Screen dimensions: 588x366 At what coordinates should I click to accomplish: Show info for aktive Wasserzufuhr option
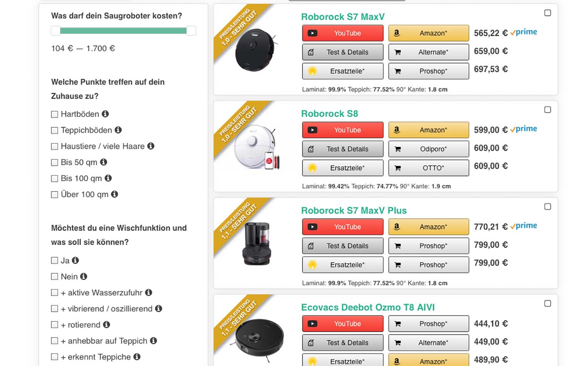click(x=149, y=293)
